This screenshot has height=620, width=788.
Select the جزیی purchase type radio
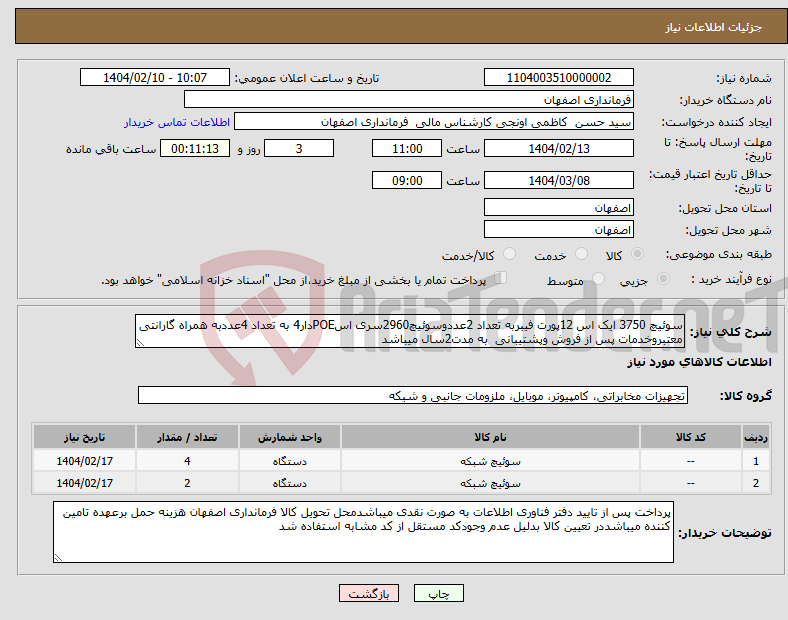(663, 278)
